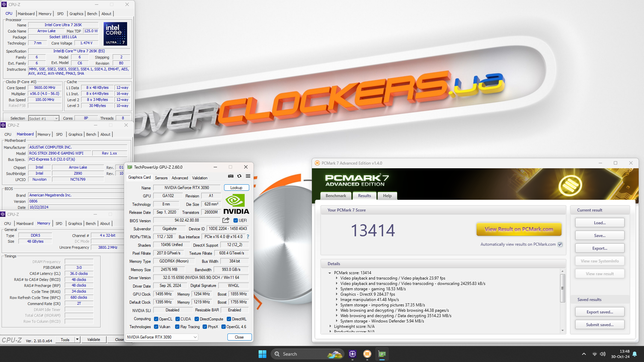Open the notification bell icon

click(635, 354)
